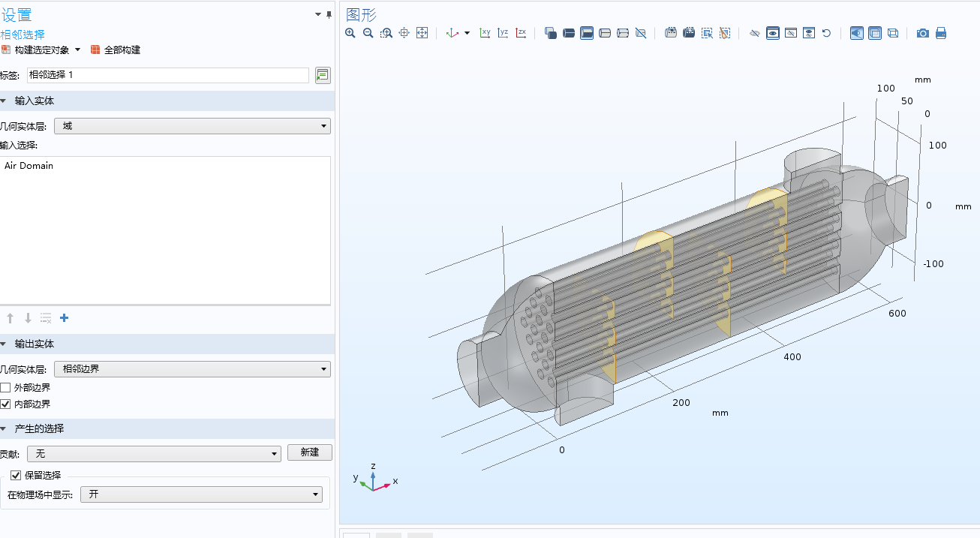Screen dimensions: 980x538
Task: Click the select domains icon
Action: point(569,33)
